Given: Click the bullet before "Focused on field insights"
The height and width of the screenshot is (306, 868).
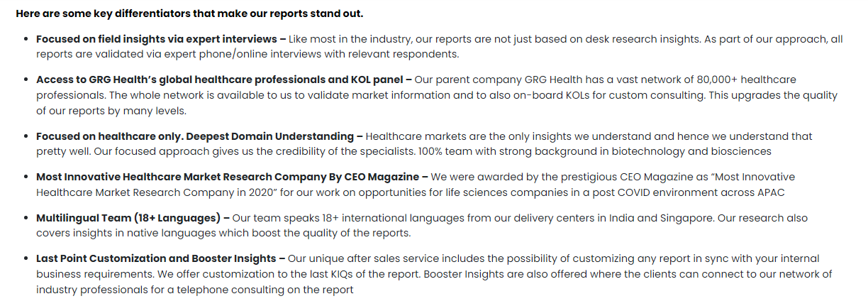Looking at the screenshot, I should pos(26,40).
